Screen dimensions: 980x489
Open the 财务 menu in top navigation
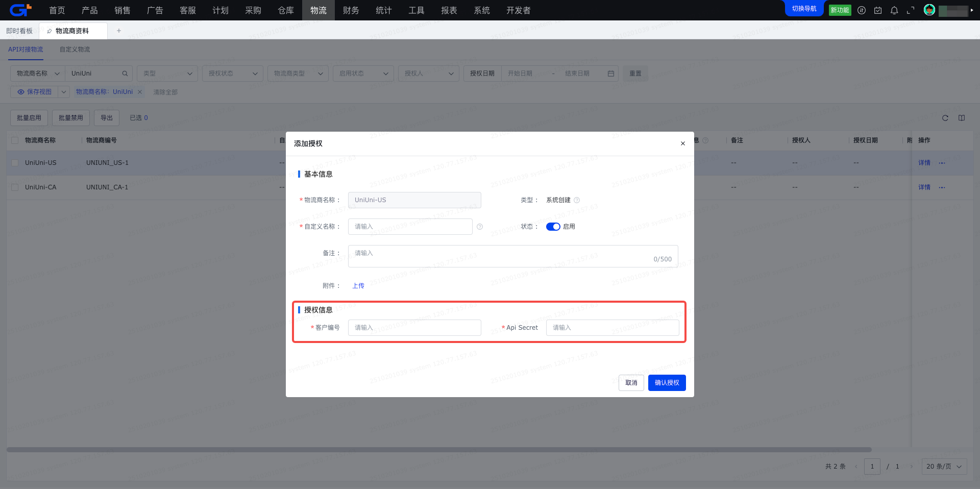coord(351,10)
